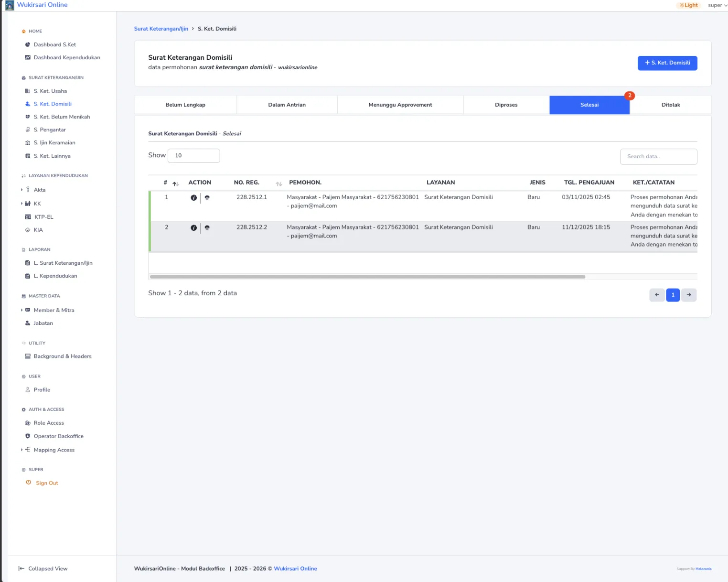Click the horizontal table scrollbar
Image resolution: width=728 pixels, height=582 pixels.
pos(367,277)
